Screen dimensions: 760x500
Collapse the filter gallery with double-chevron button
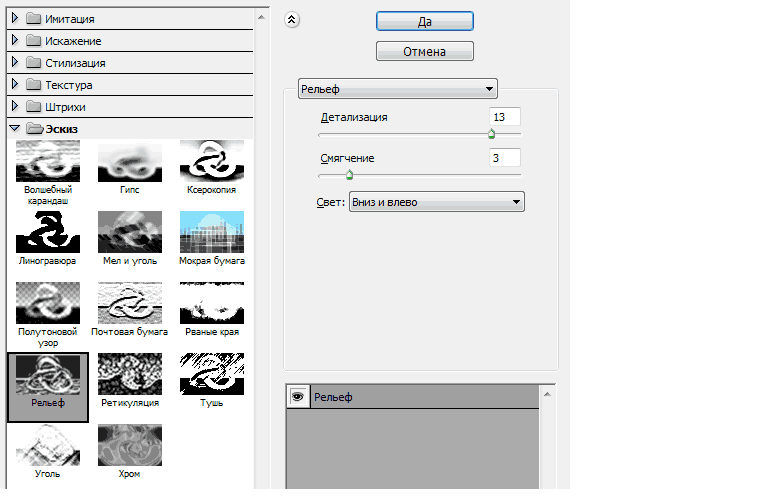click(291, 19)
